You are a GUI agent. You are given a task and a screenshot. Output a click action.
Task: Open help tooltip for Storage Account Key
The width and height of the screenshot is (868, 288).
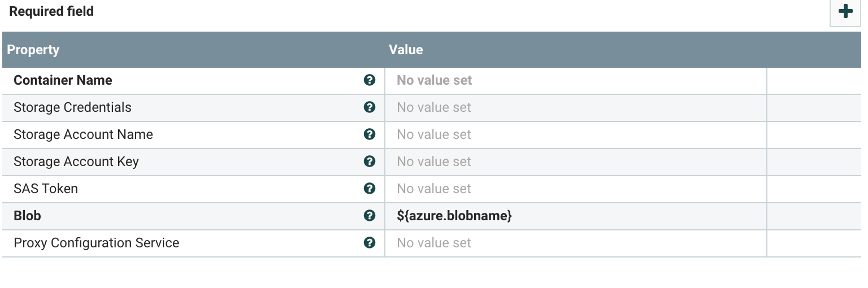370,162
